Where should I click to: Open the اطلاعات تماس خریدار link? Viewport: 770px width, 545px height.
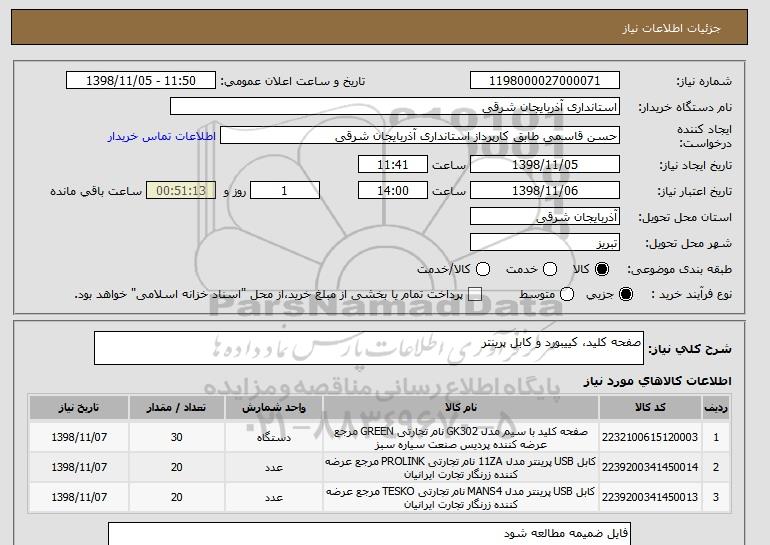[162, 136]
